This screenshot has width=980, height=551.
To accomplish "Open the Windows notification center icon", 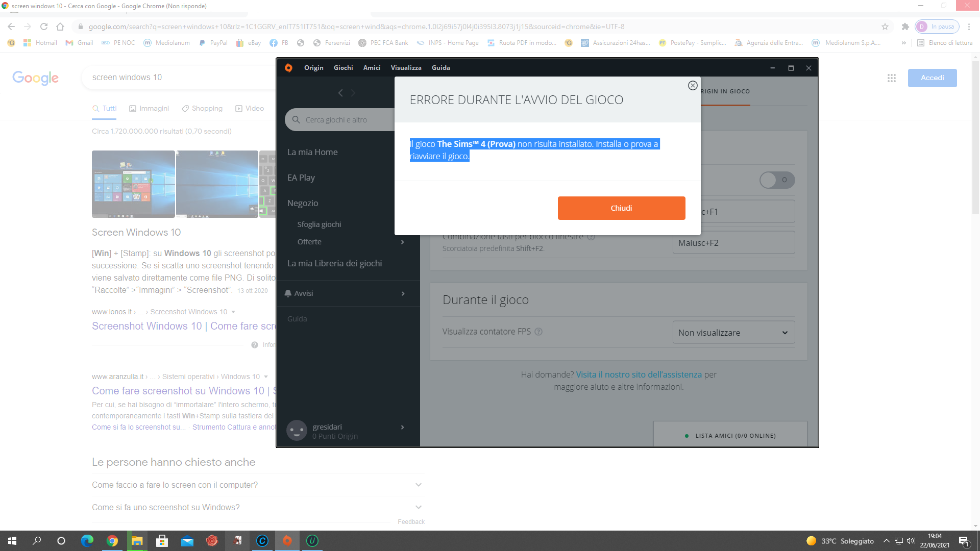I will point(964,541).
